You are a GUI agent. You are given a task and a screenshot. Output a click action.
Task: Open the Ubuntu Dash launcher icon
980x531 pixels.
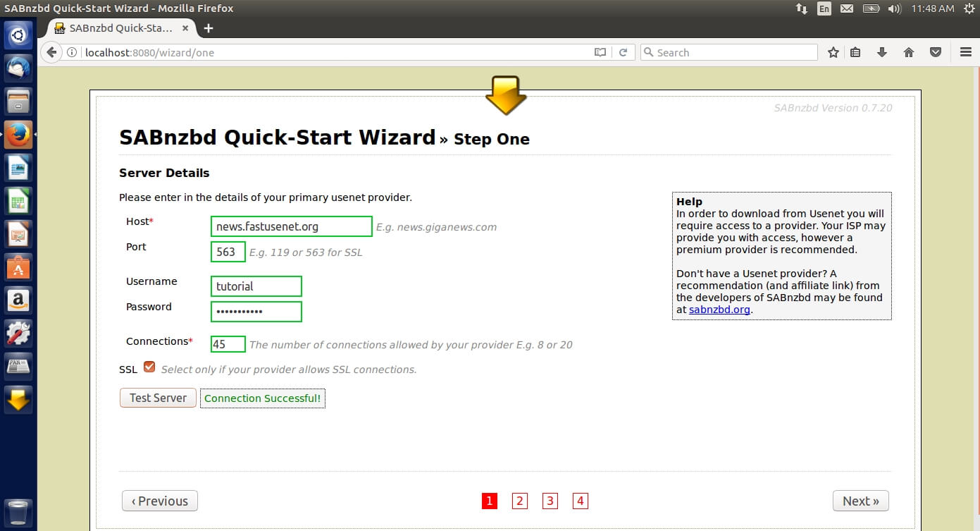point(18,35)
